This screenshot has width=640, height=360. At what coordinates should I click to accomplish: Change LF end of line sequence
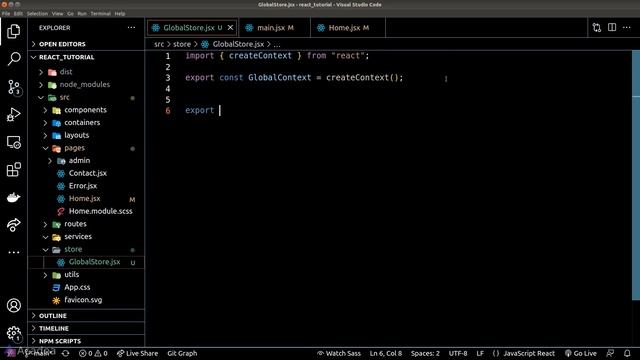(x=480, y=353)
